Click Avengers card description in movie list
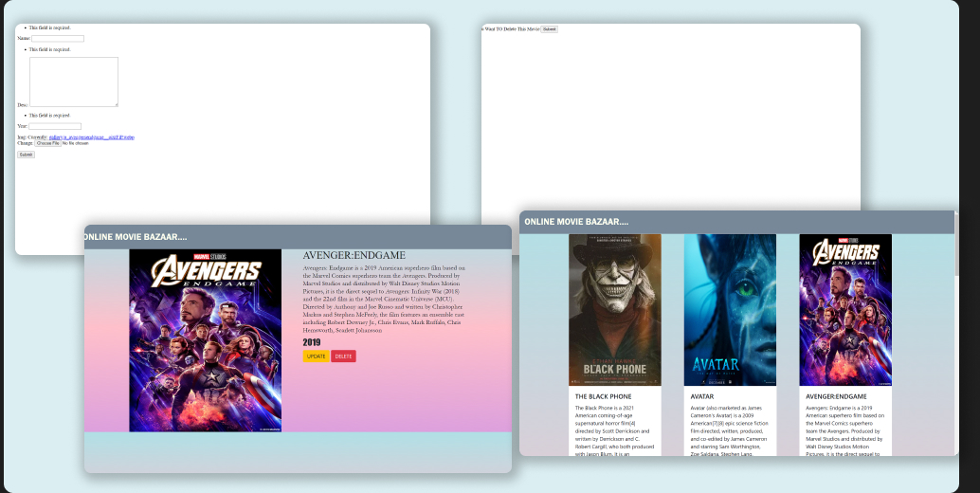 [x=845, y=430]
